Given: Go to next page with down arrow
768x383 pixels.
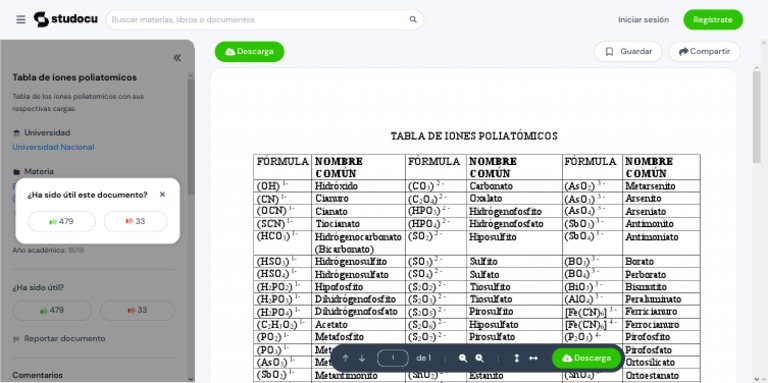Looking at the screenshot, I should tap(362, 358).
